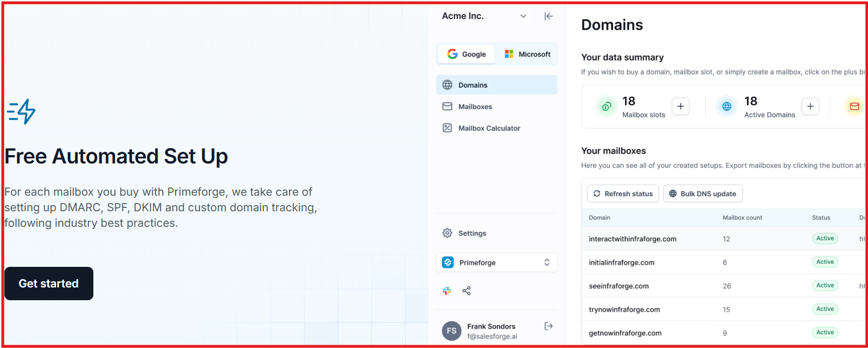Click mailbox count 9 cell
The width and height of the screenshot is (868, 348).
725,334
